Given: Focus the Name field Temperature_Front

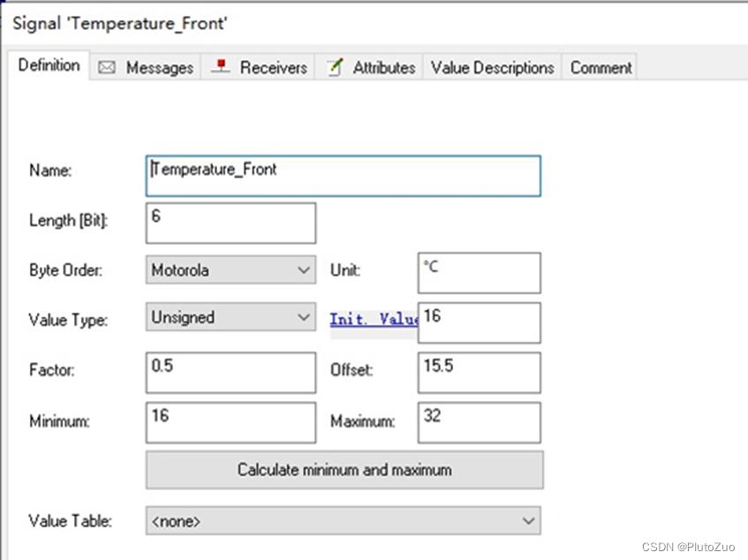Looking at the screenshot, I should click(344, 176).
